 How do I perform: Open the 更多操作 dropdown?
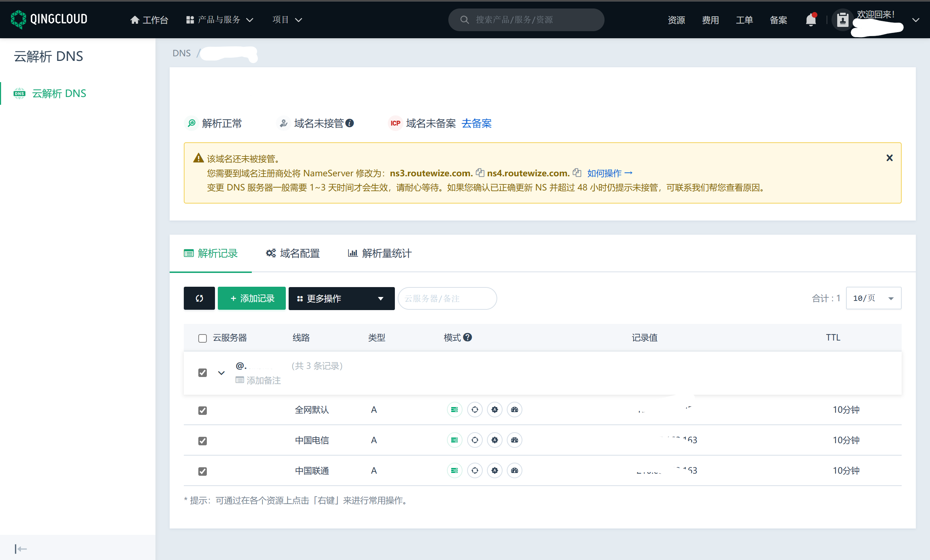pyautogui.click(x=341, y=298)
